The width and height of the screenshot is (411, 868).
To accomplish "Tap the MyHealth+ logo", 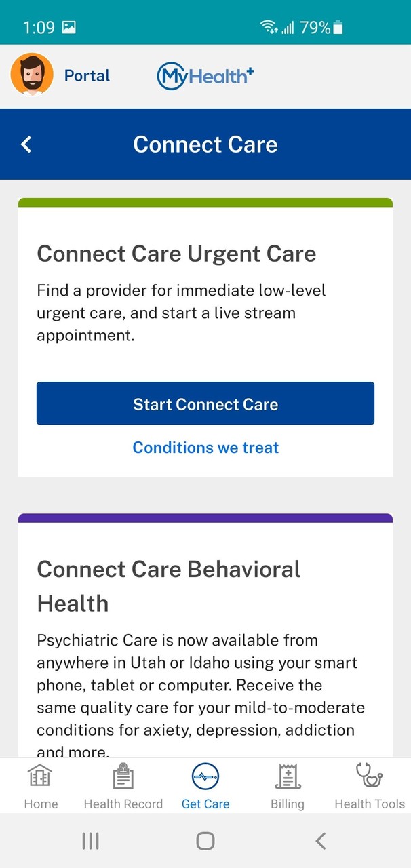I will (x=206, y=76).
